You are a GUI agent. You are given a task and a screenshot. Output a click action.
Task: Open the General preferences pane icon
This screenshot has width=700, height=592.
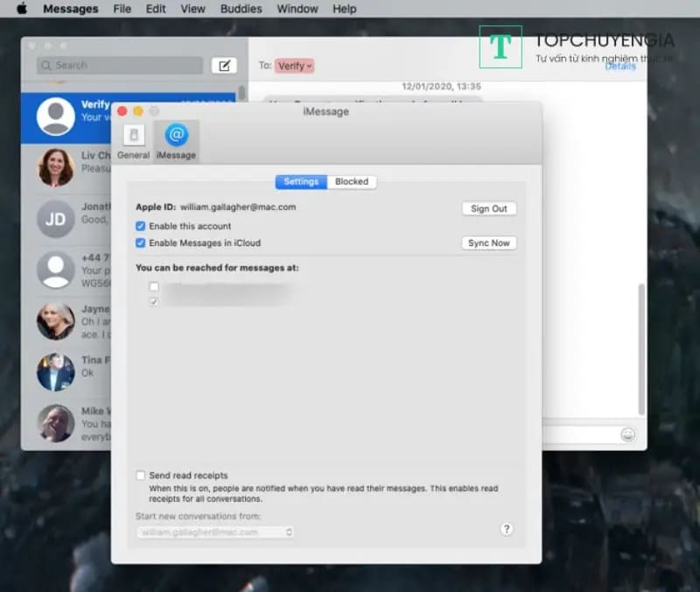(x=133, y=140)
